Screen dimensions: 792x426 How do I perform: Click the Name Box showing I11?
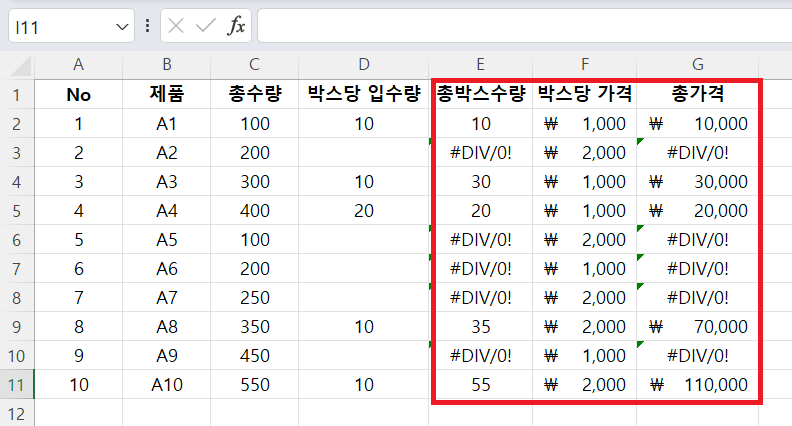71,26
